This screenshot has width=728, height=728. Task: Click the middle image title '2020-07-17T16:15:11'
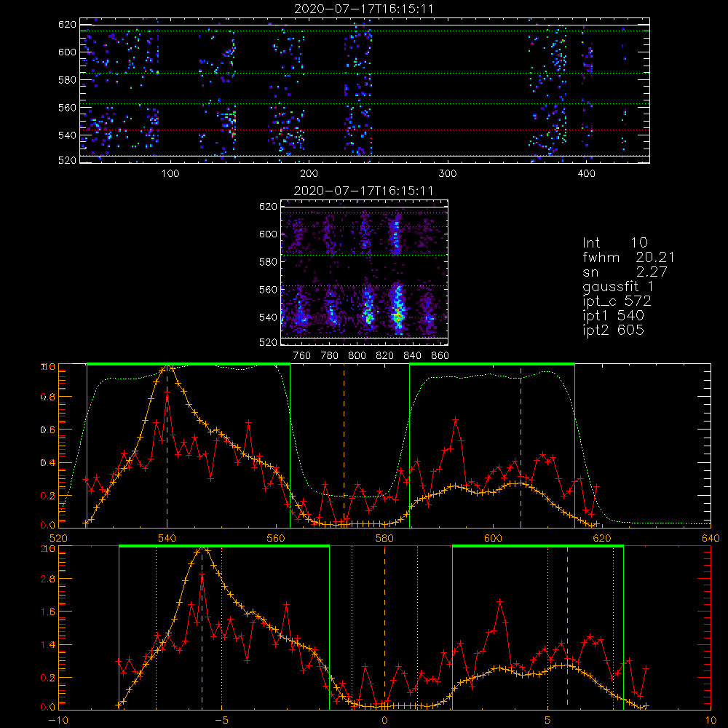tap(363, 191)
